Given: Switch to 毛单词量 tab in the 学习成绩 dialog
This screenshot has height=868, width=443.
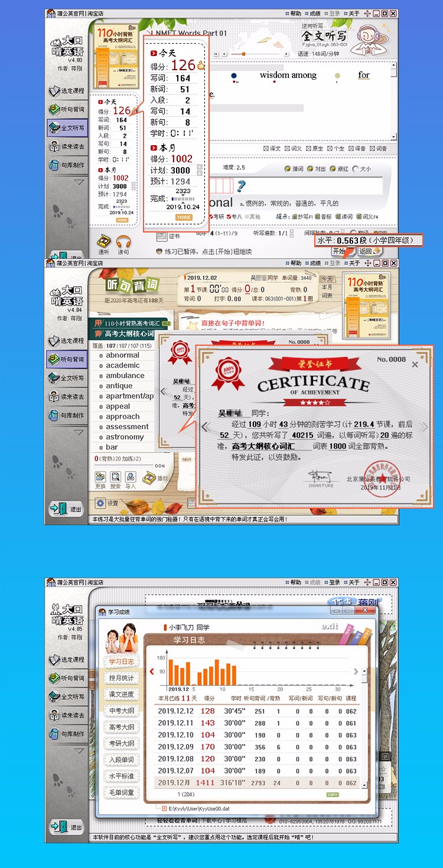Looking at the screenshot, I should tap(121, 792).
